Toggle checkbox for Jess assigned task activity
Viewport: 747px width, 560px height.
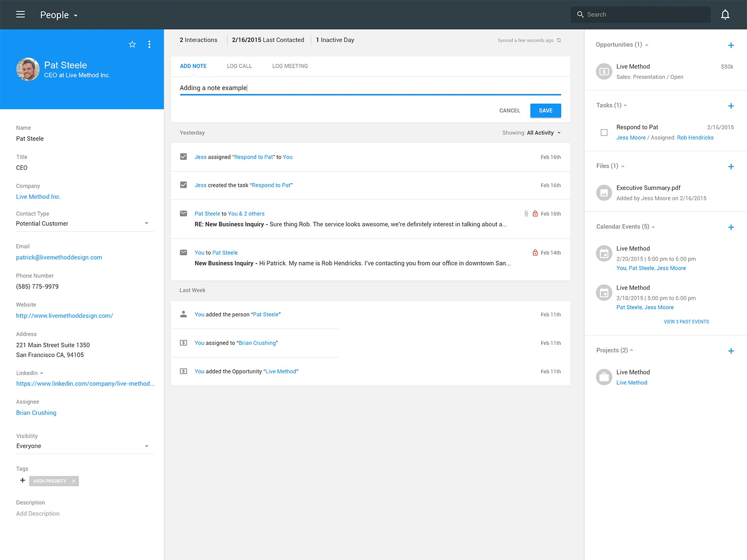point(183,157)
